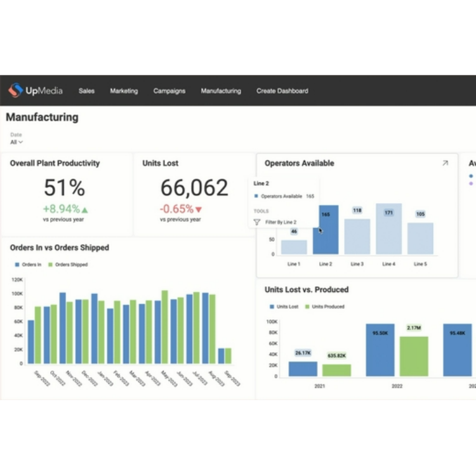Toggle Orders In legend series
476x476 pixels.
point(27,265)
